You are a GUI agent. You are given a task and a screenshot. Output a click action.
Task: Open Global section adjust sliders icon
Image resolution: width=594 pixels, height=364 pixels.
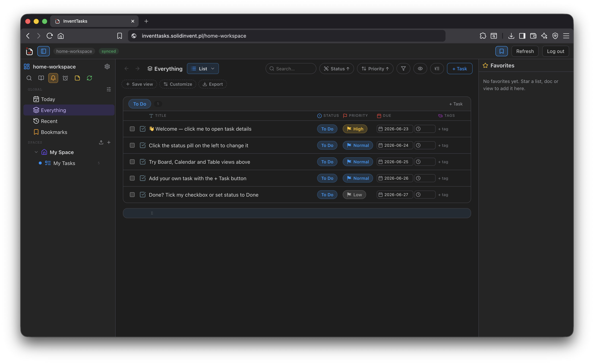coord(109,89)
